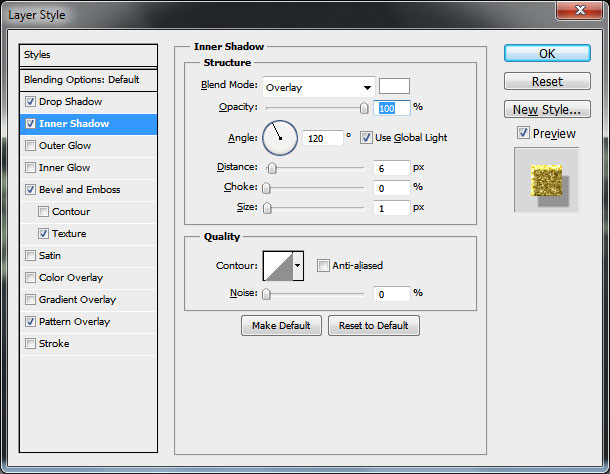Click the Make Default button

click(x=281, y=325)
